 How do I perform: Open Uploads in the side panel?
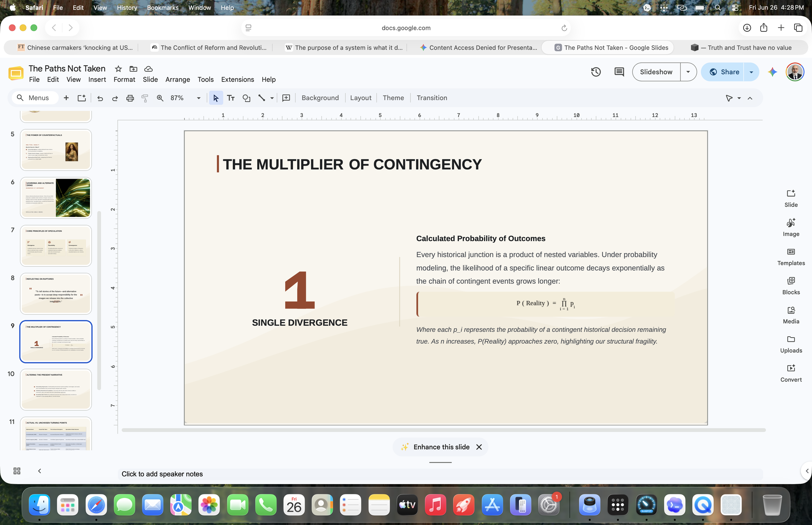click(791, 344)
